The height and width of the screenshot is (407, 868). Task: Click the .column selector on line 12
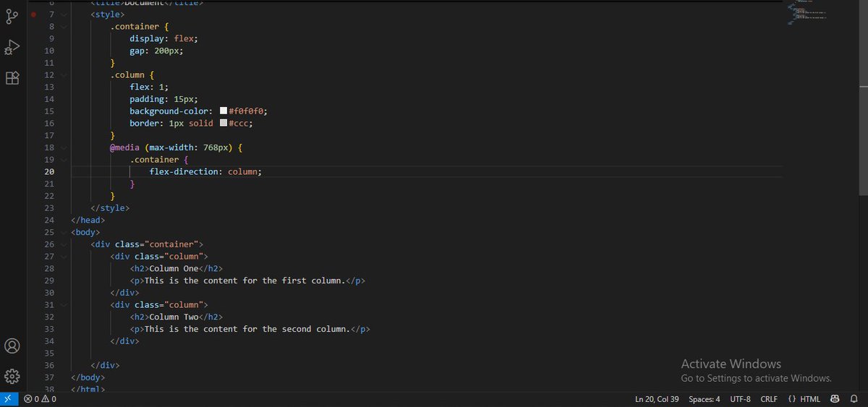[x=127, y=74]
